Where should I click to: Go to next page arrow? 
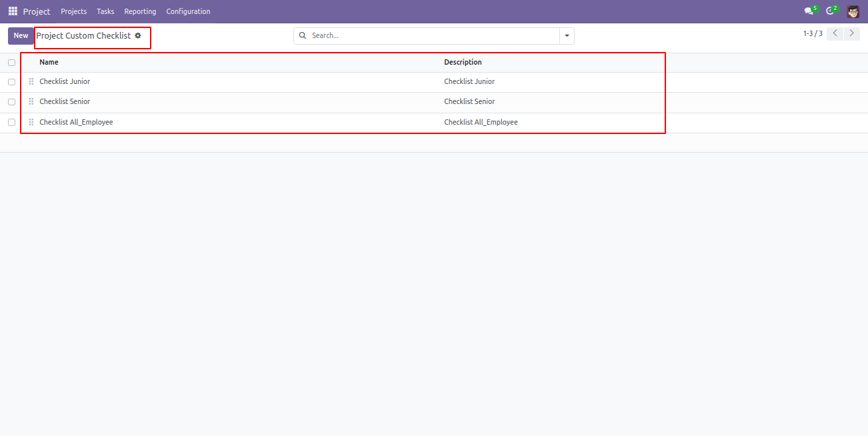851,33
